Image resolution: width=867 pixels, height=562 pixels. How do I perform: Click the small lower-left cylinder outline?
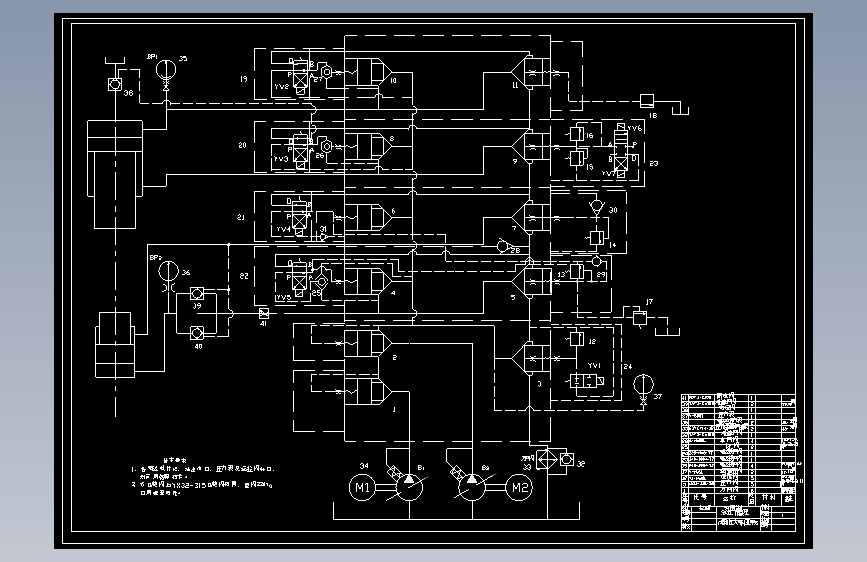[115, 345]
